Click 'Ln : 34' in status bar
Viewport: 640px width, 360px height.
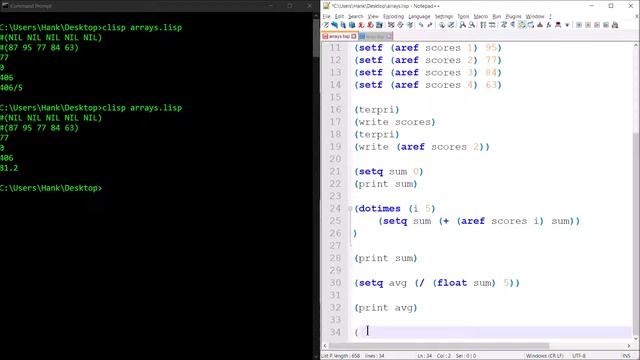pos(424,356)
